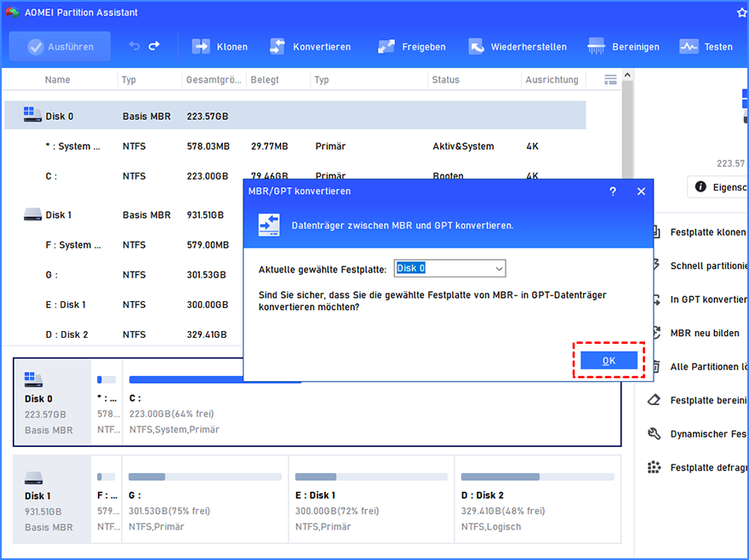Select the 'E : Disk 1' partition row
The image size is (749, 560).
pyautogui.click(x=124, y=305)
